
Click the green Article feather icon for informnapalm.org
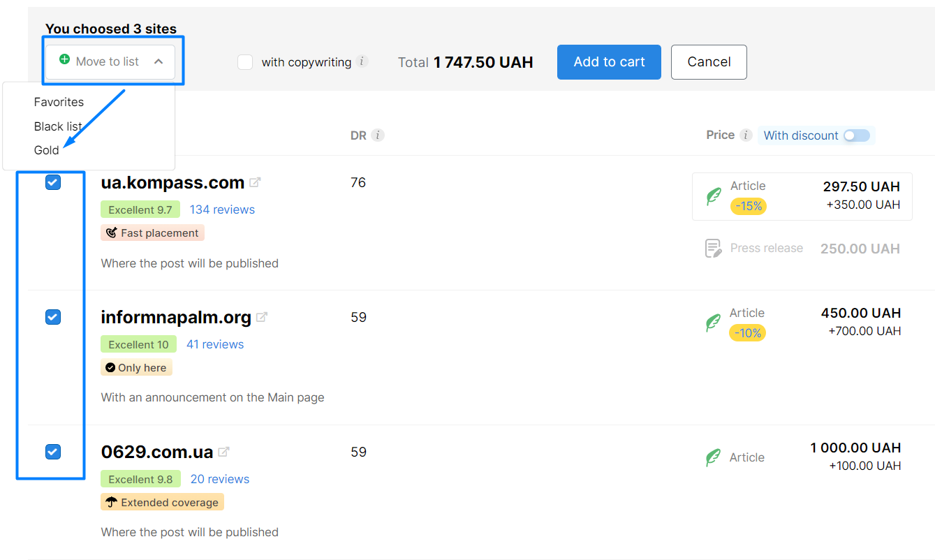713,322
